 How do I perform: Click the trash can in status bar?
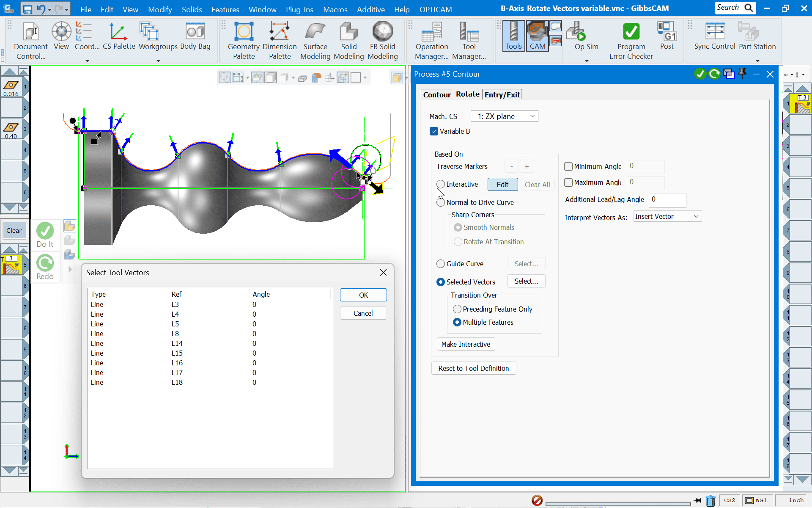tap(710, 501)
